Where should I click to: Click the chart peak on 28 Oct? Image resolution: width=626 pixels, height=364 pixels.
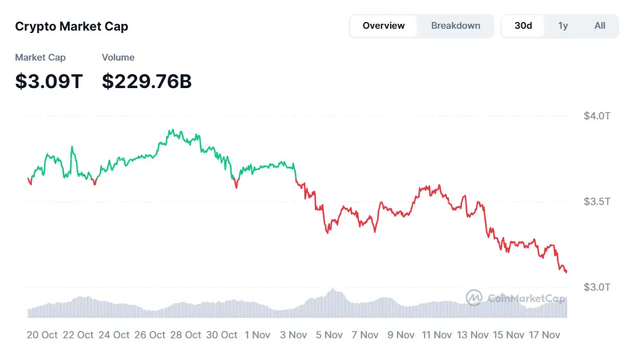pos(172,130)
